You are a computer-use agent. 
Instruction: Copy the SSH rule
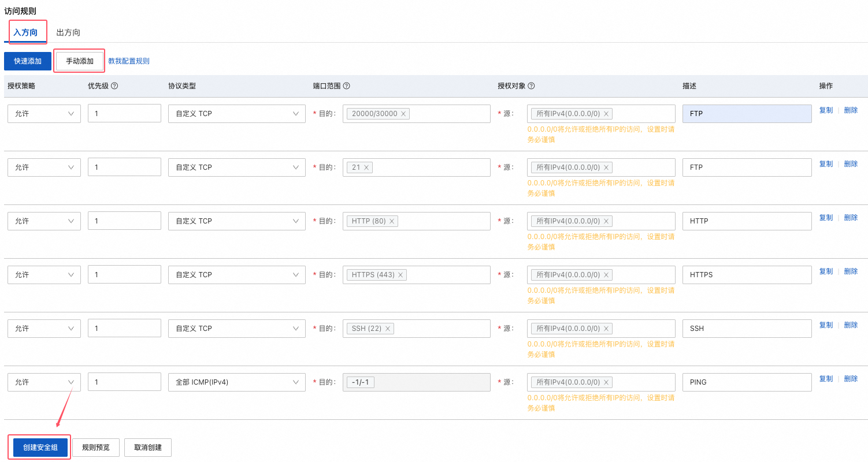tap(826, 325)
